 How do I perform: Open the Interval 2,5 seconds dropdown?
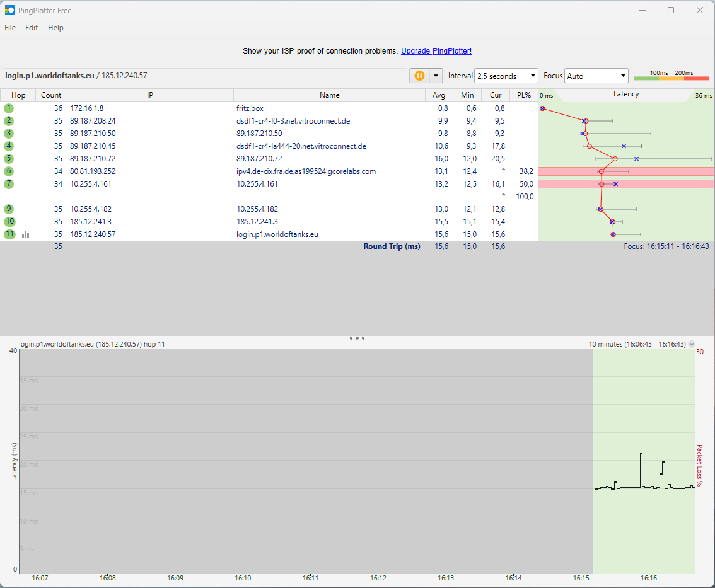click(506, 76)
